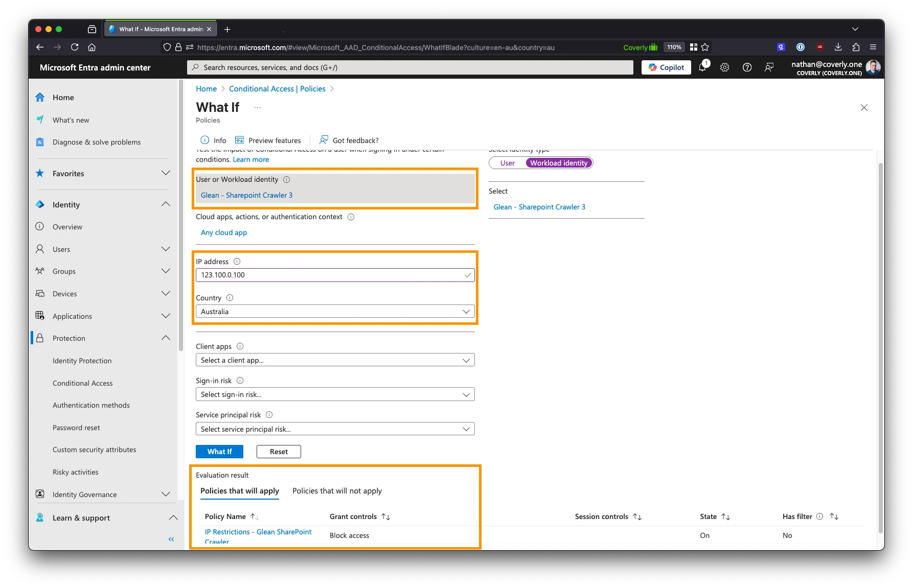913x588 pixels.
Task: Sort by Policy Name column
Action: [x=232, y=516]
